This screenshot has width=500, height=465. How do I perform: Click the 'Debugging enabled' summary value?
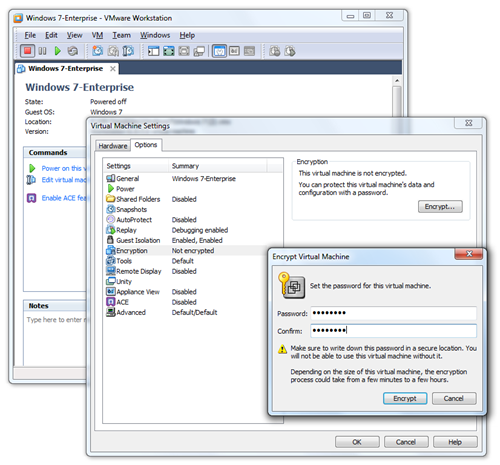tap(200, 230)
